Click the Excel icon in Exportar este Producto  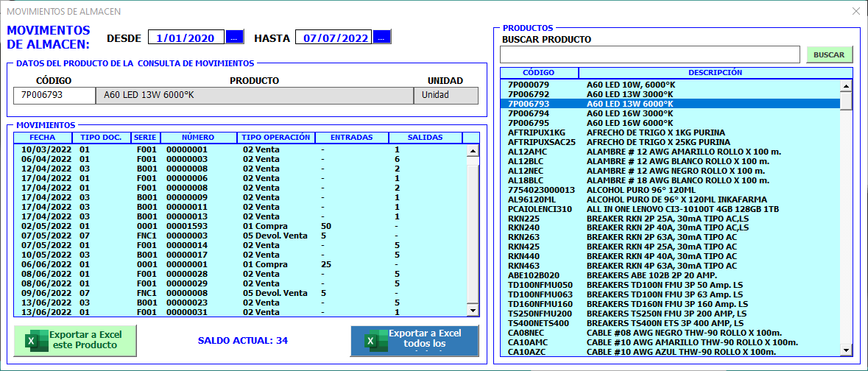coord(36,340)
